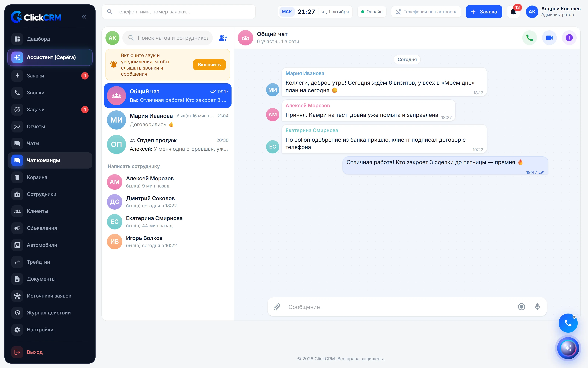Write to employee Игорь Волков
The image size is (588, 368).
(x=168, y=241)
